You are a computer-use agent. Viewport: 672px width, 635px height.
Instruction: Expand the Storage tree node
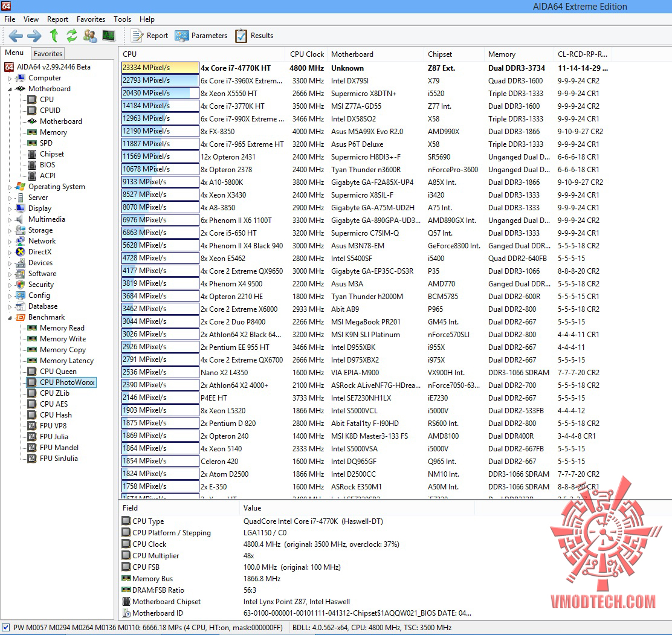10,231
